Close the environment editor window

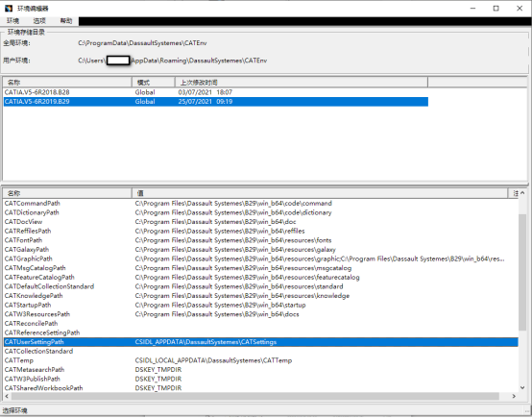520,8
